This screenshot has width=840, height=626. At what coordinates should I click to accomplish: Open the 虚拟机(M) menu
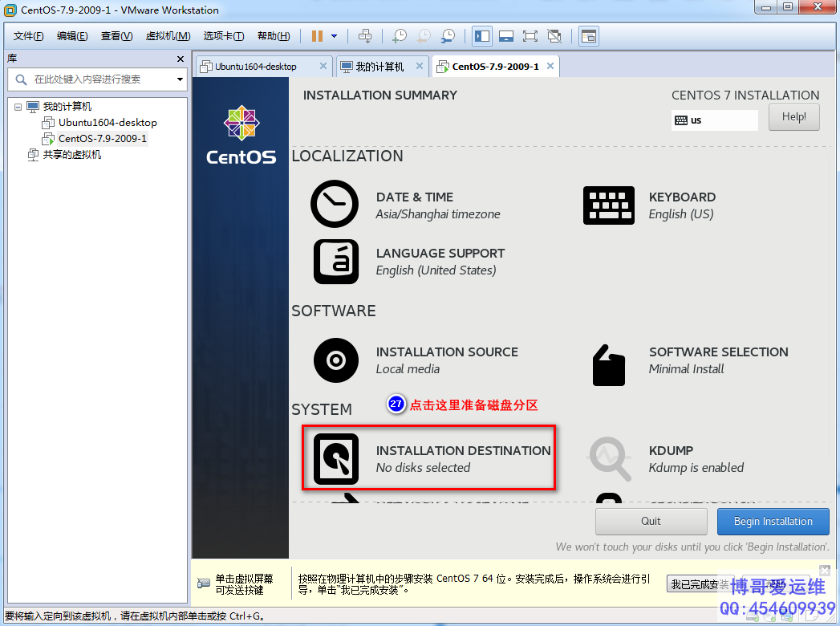(168, 36)
